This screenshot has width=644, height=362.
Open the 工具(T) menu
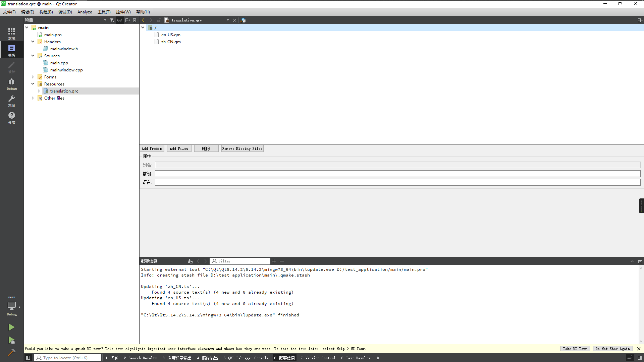(x=104, y=12)
